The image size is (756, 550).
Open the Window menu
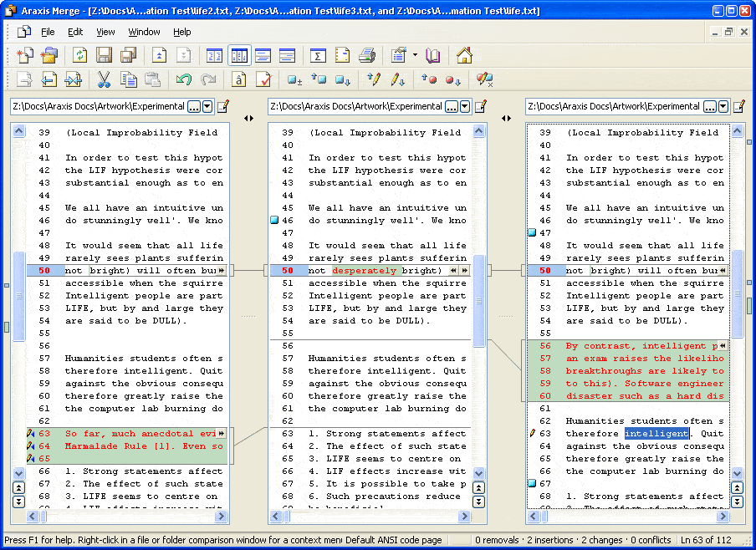click(144, 32)
